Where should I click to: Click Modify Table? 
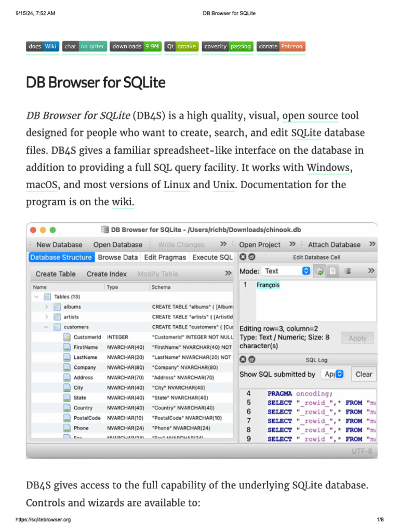coord(158,274)
